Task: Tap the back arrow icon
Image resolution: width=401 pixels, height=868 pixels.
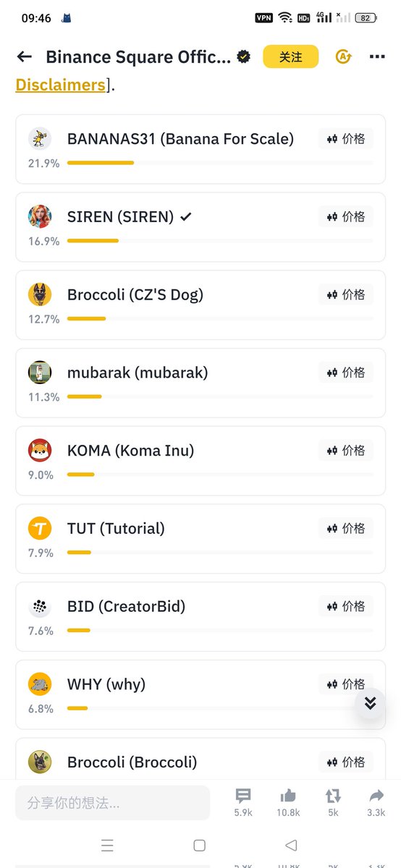Action: pyautogui.click(x=25, y=56)
